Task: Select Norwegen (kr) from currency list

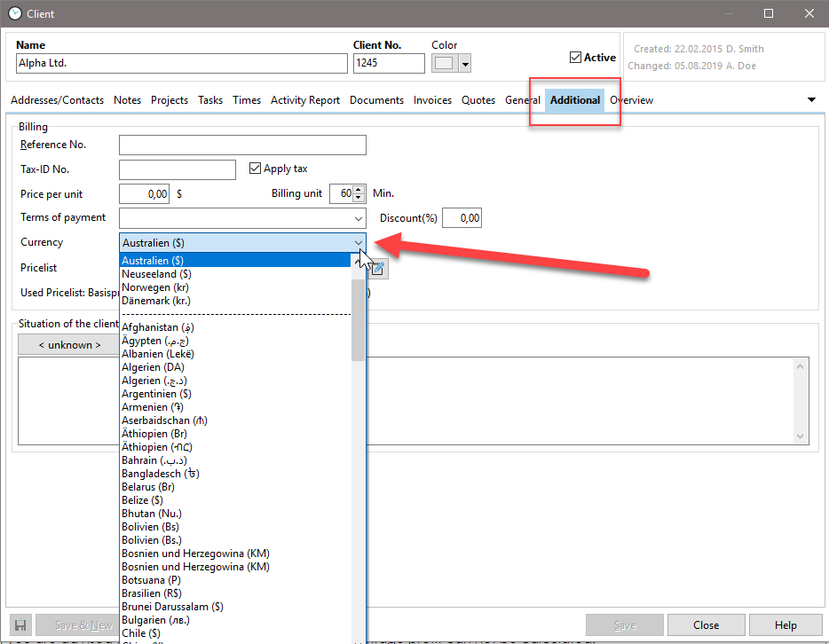Action: (x=155, y=287)
